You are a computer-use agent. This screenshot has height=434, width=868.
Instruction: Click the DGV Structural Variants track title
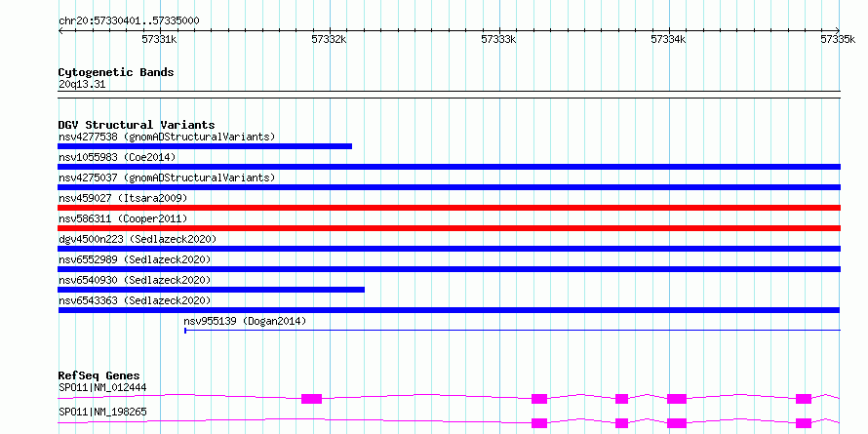click(x=137, y=125)
